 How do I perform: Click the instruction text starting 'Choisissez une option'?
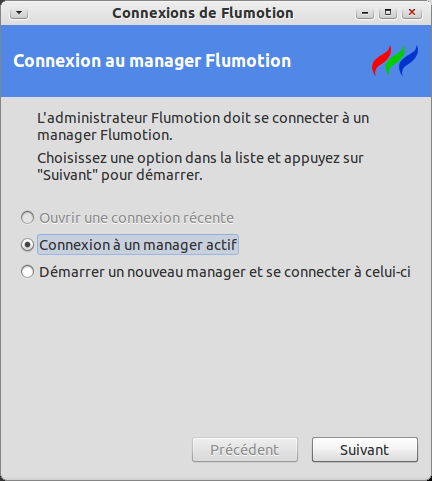click(200, 166)
